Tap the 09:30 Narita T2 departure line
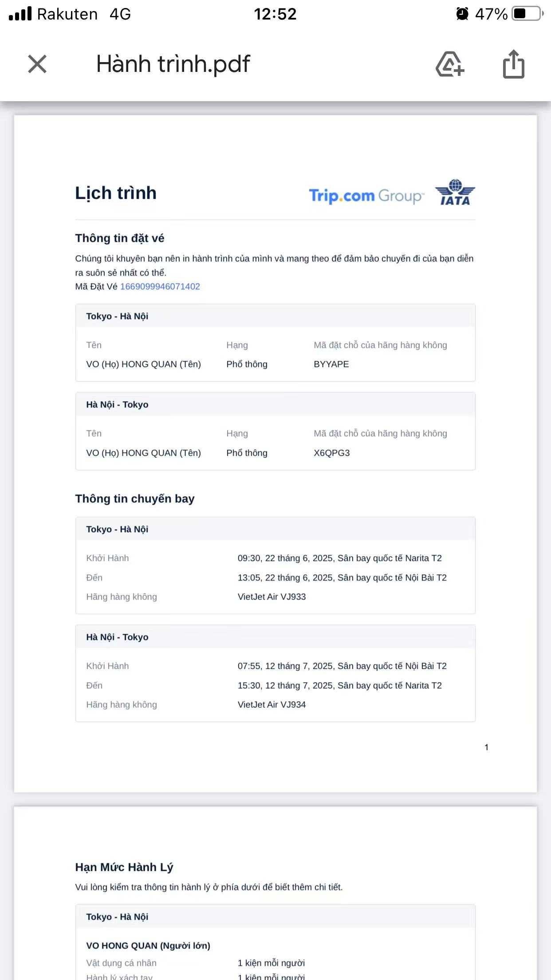The height and width of the screenshot is (980, 551). [x=339, y=558]
